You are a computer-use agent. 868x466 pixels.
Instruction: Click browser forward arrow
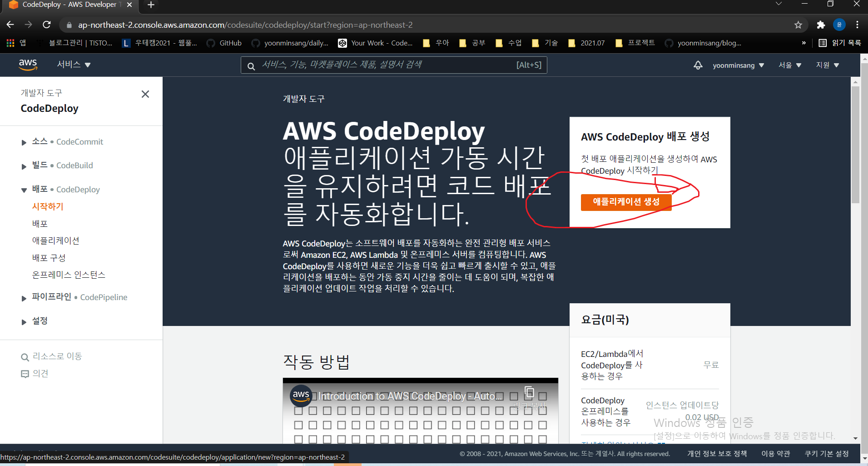(28, 25)
